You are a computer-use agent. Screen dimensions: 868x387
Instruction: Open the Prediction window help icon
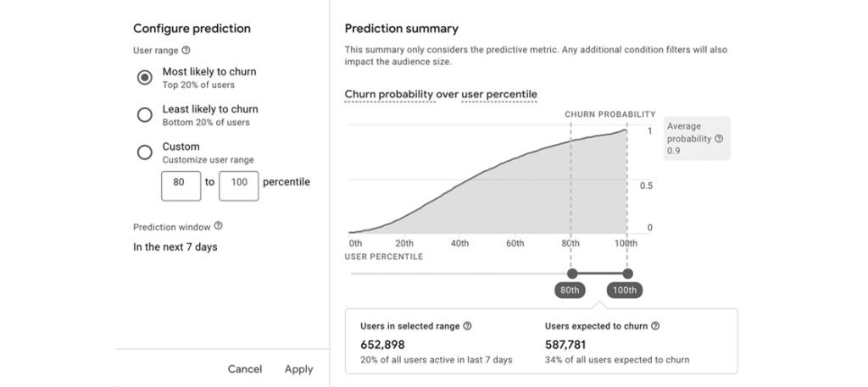pos(219,226)
